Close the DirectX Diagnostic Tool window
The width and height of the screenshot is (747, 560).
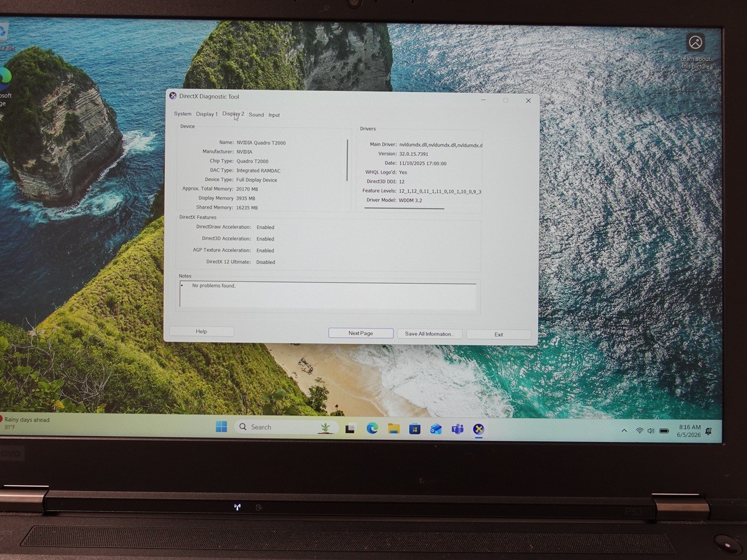pyautogui.click(x=528, y=101)
